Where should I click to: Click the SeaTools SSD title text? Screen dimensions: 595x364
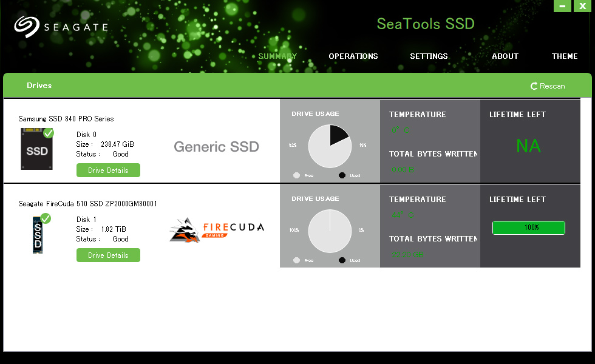pos(426,24)
